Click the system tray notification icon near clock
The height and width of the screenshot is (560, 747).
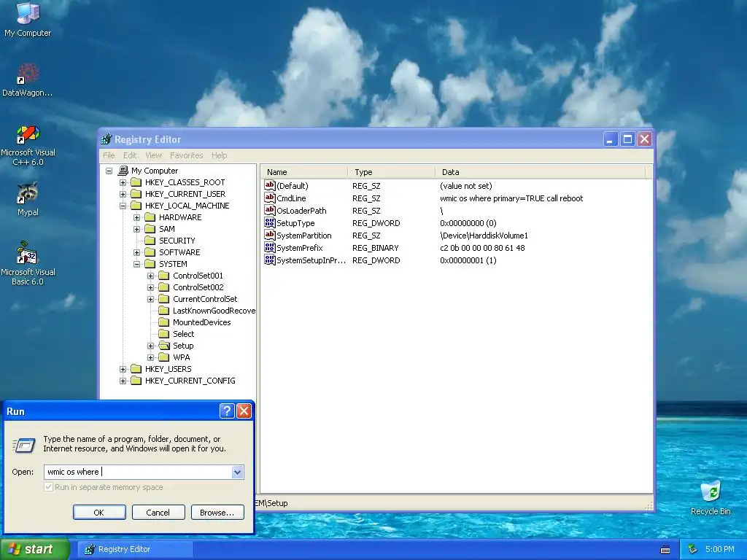(x=692, y=550)
